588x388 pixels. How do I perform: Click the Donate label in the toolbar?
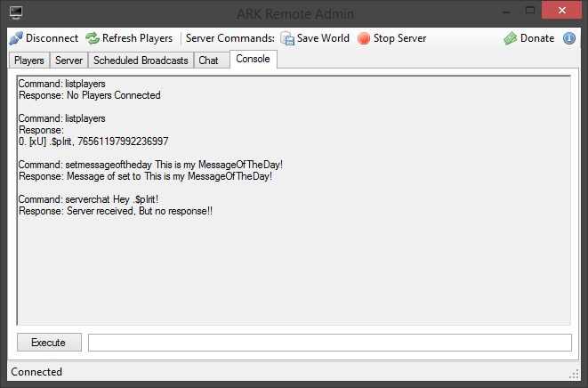537,38
